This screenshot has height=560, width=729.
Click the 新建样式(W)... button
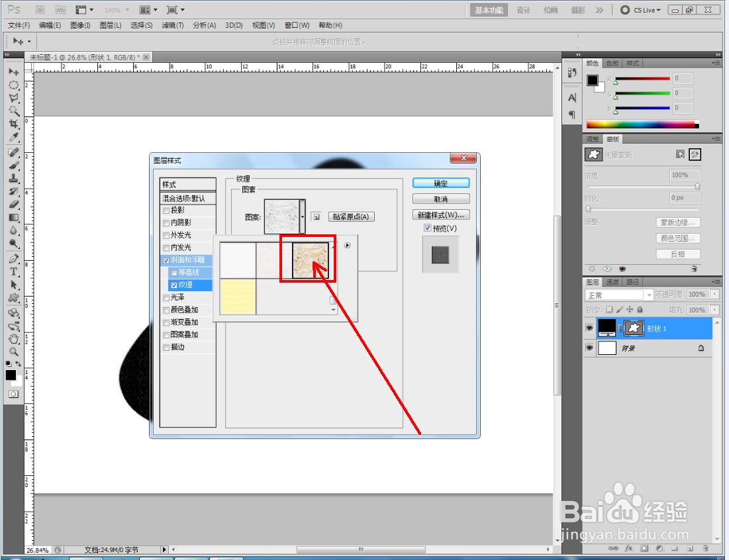[441, 214]
